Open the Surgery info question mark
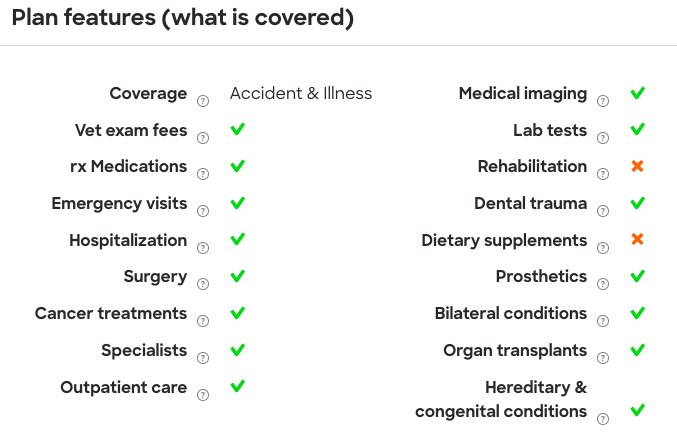The height and width of the screenshot is (443, 677). tap(203, 284)
